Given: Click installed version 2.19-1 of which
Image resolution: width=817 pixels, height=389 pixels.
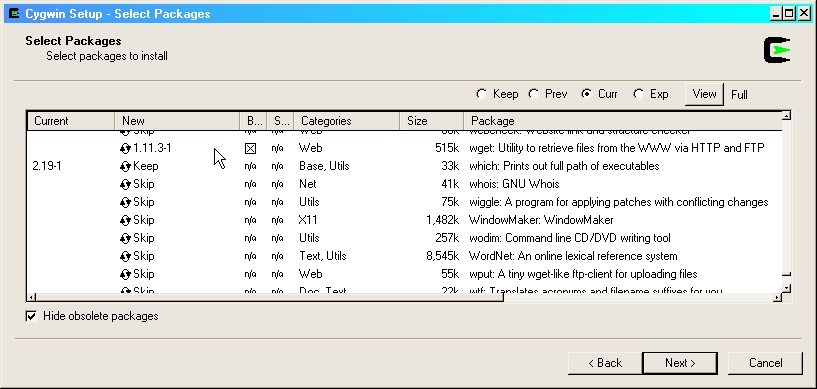Looking at the screenshot, I should point(47,166).
